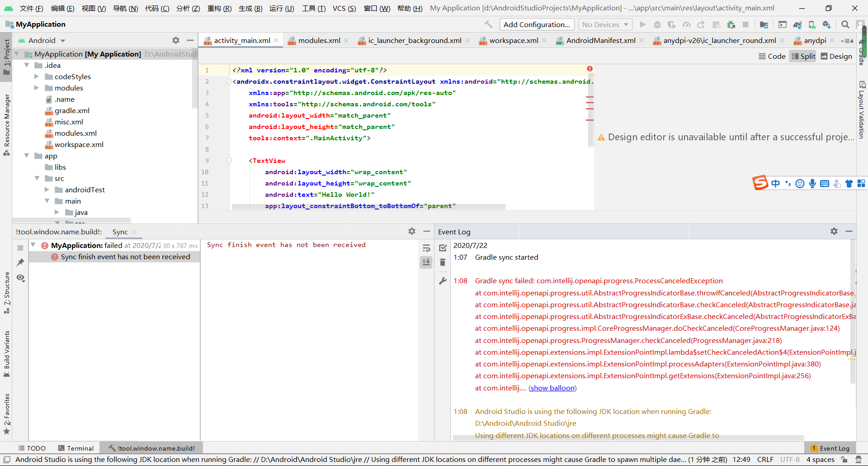Run the app with the green Run arrow
The width and height of the screenshot is (868, 466).
coord(642,24)
